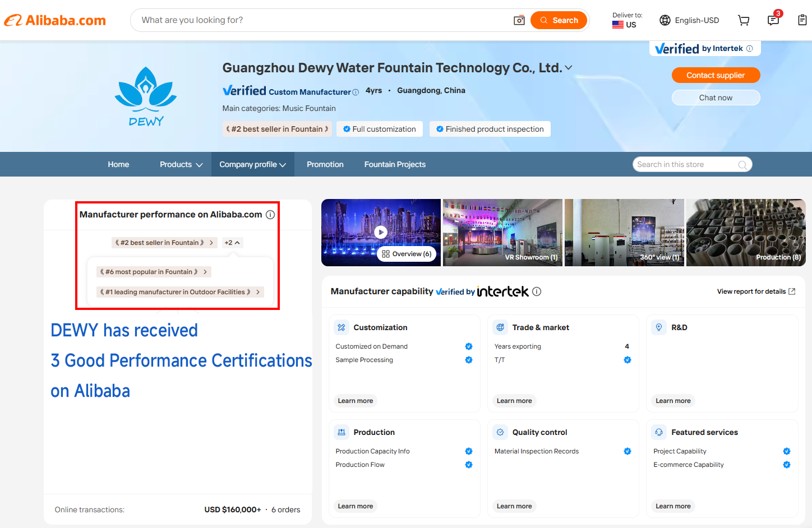
Task: Click the Production factory icon
Action: click(x=342, y=432)
